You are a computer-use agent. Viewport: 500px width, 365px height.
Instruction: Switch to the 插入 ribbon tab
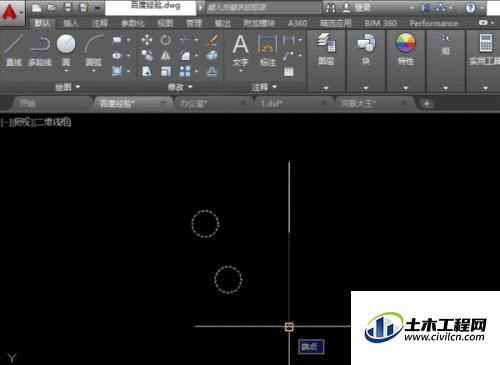click(x=71, y=23)
